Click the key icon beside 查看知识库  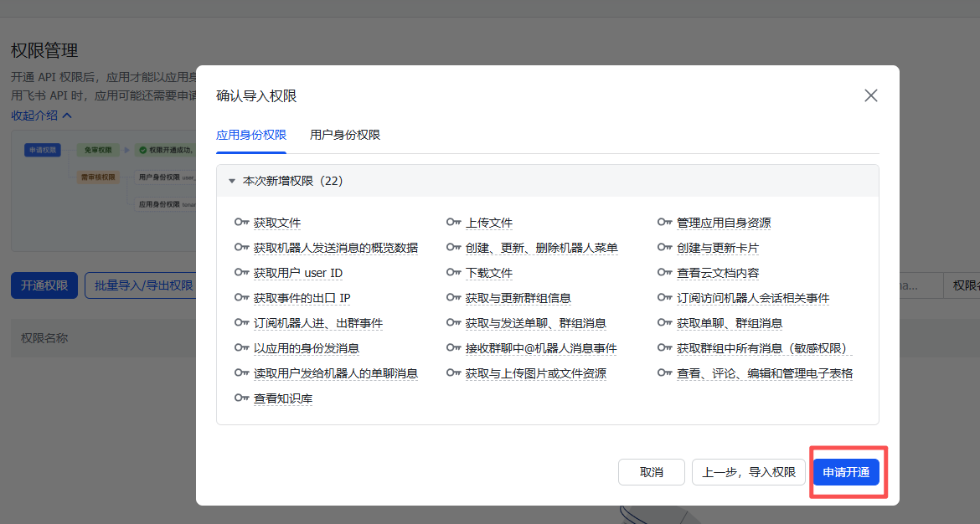click(x=240, y=398)
